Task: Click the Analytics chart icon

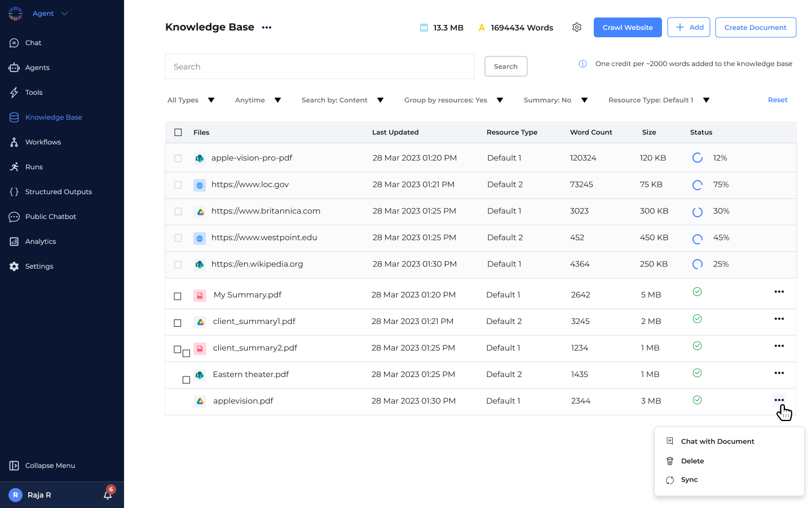Action: tap(14, 242)
